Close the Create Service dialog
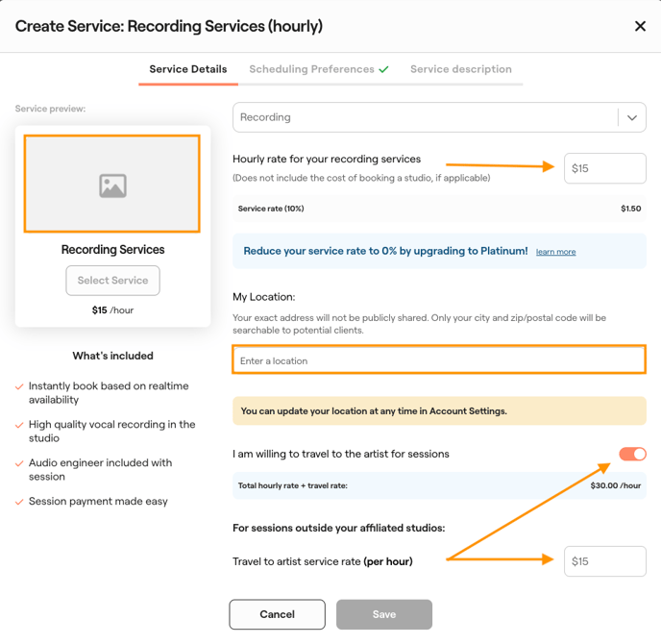661x644 pixels. [640, 26]
